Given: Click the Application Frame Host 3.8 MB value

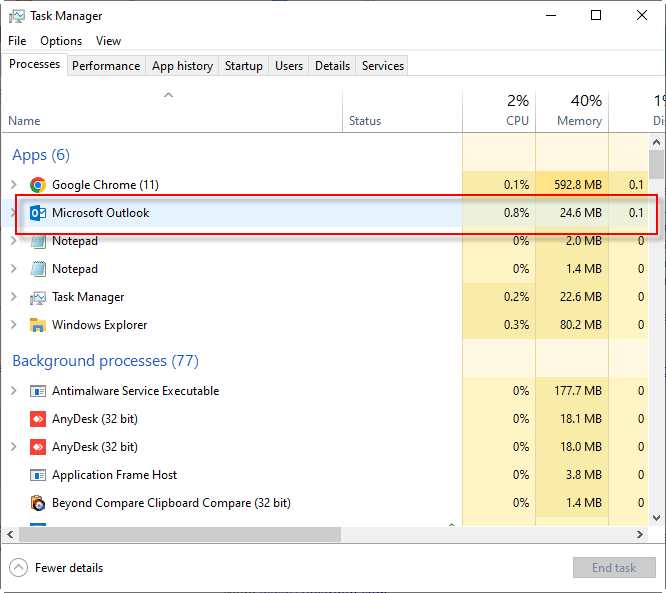Looking at the screenshot, I should tap(584, 475).
